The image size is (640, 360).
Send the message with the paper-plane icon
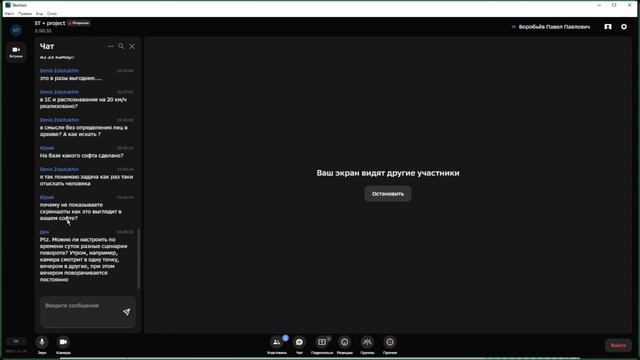coord(127,312)
